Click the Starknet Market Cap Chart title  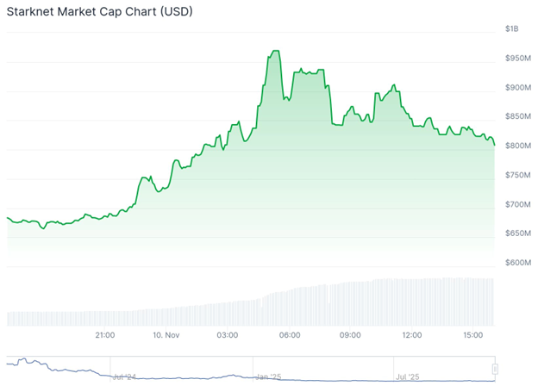[100, 12]
